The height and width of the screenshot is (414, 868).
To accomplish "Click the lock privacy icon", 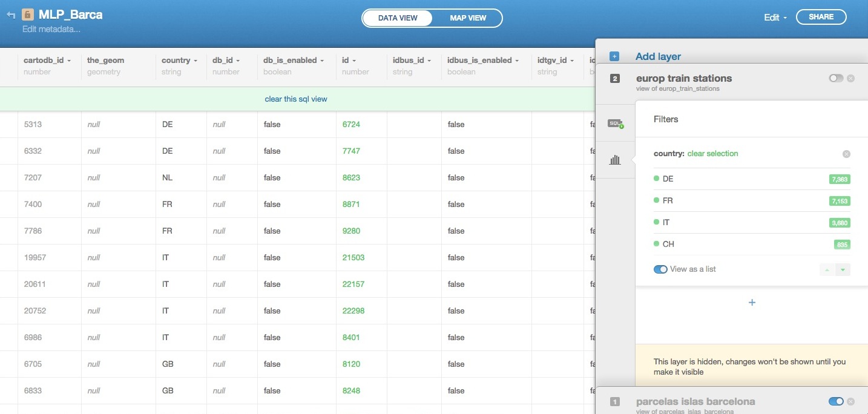I will point(28,15).
